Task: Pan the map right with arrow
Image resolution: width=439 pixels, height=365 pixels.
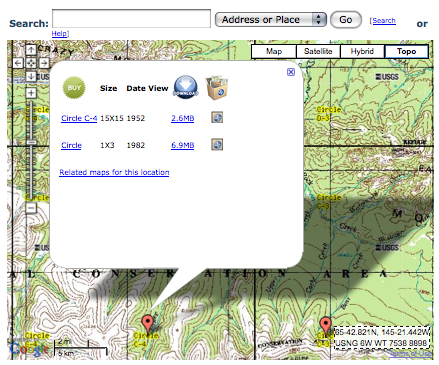Action: tap(44, 63)
